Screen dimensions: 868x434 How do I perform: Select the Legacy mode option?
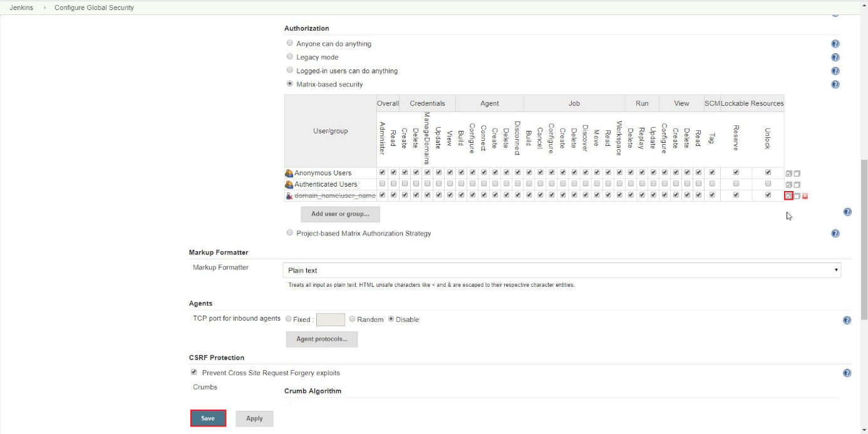(290, 57)
